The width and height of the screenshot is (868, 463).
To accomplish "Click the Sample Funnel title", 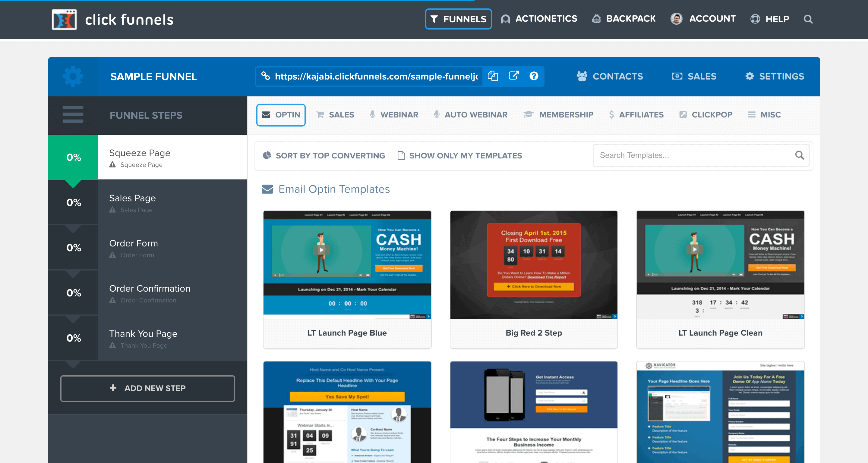I will (x=153, y=77).
